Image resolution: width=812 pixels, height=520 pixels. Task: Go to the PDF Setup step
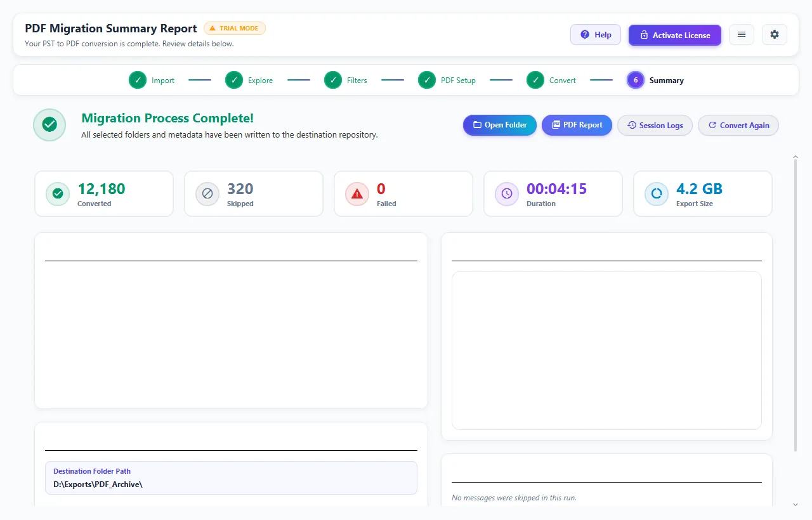447,81
